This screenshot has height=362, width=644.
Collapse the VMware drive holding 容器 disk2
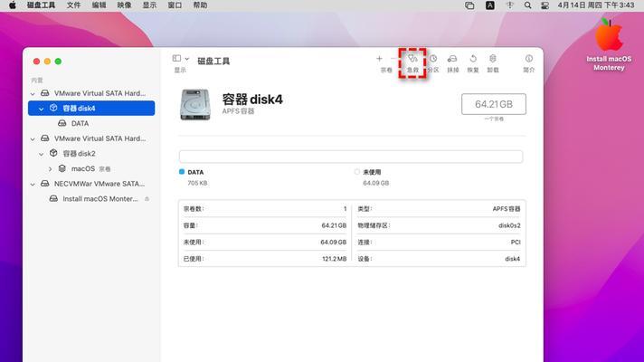pyautogui.click(x=33, y=139)
